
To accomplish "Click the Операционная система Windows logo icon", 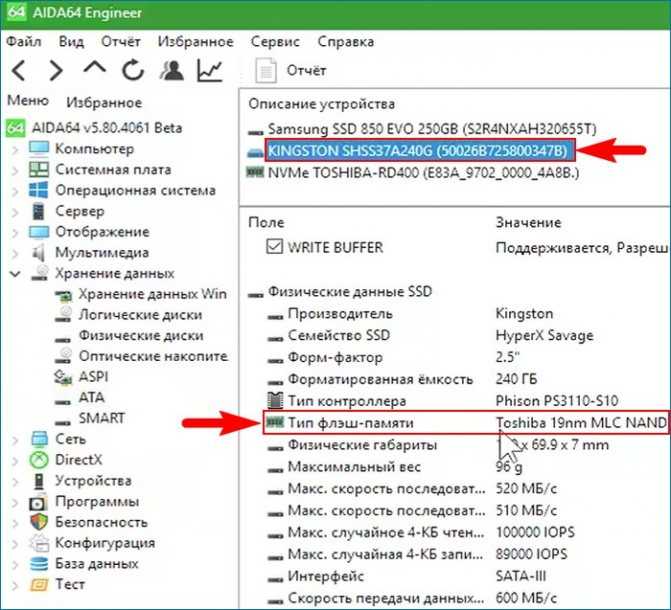I will click(39, 190).
